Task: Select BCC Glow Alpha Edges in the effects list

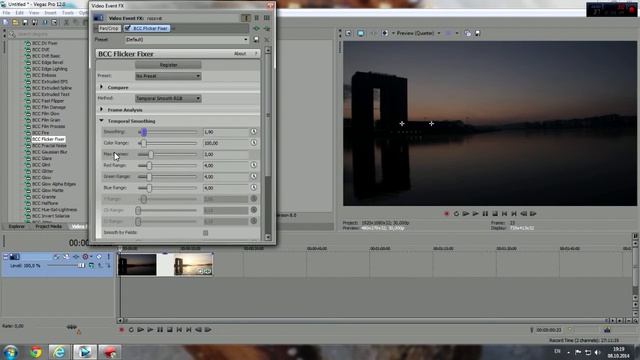Action: [x=53, y=184]
